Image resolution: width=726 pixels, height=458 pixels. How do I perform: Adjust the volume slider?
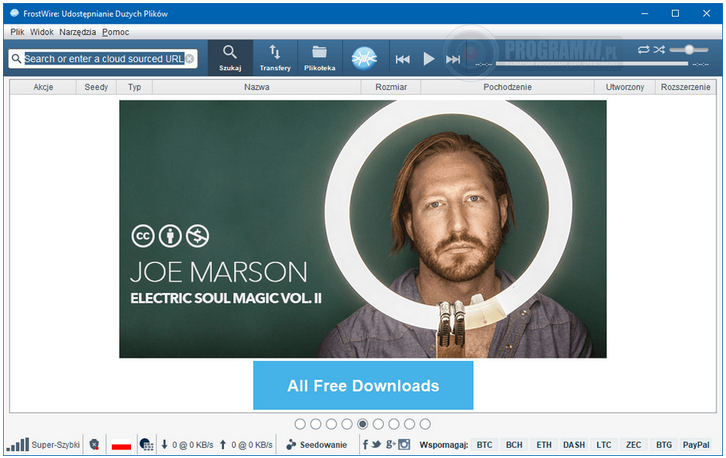point(689,50)
